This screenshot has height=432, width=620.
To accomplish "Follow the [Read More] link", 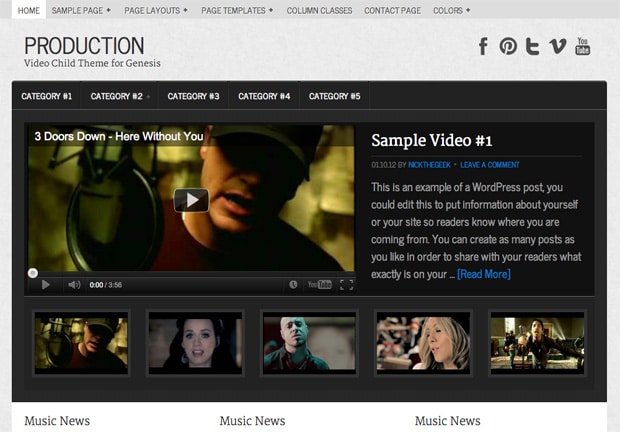I will tap(484, 274).
